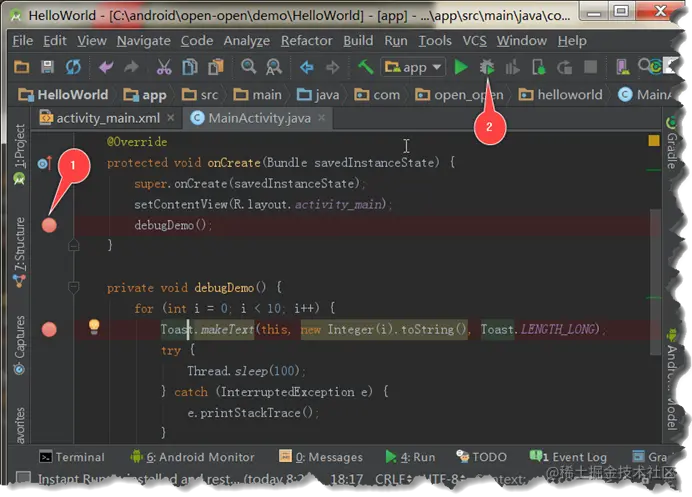Select main breadcrumb folder
Screen dimensions: 692x497
click(257, 95)
